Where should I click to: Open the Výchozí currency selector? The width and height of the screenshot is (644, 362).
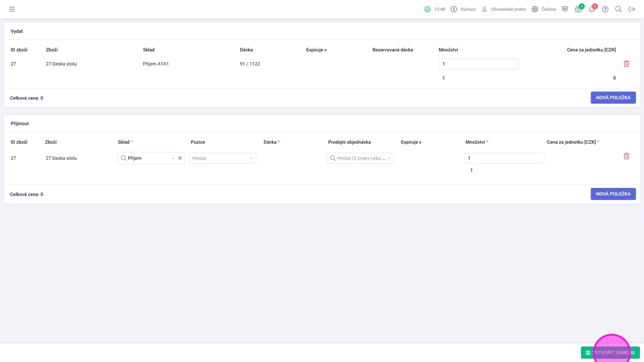463,9
